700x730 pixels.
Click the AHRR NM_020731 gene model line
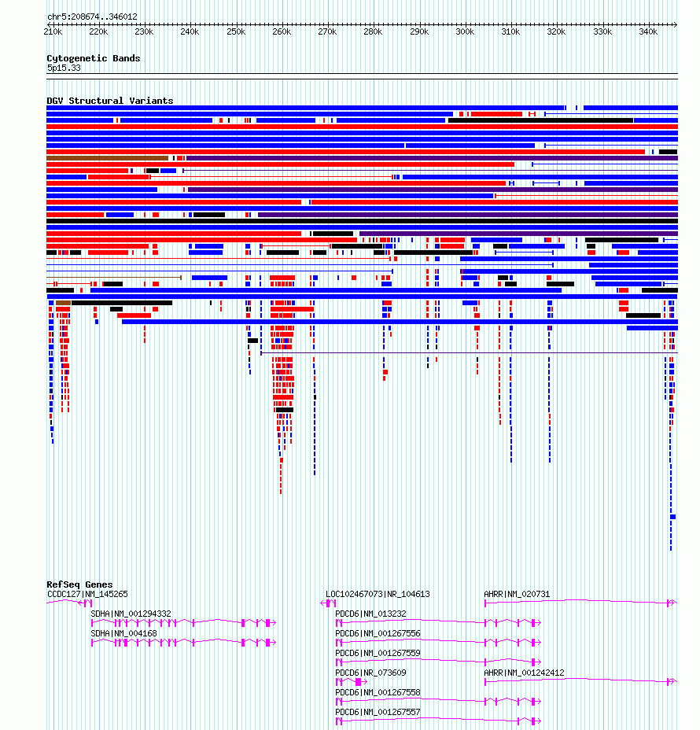[580, 603]
